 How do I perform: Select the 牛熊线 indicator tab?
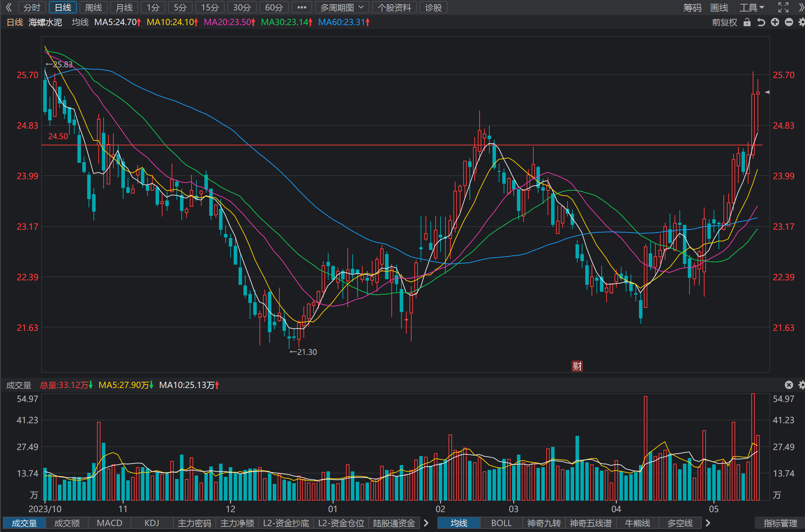point(638,523)
